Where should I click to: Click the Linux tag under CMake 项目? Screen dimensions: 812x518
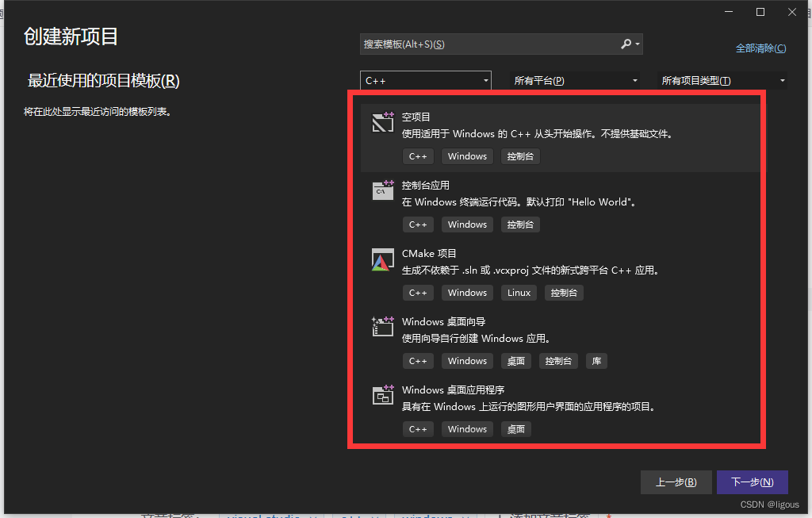pyautogui.click(x=519, y=293)
